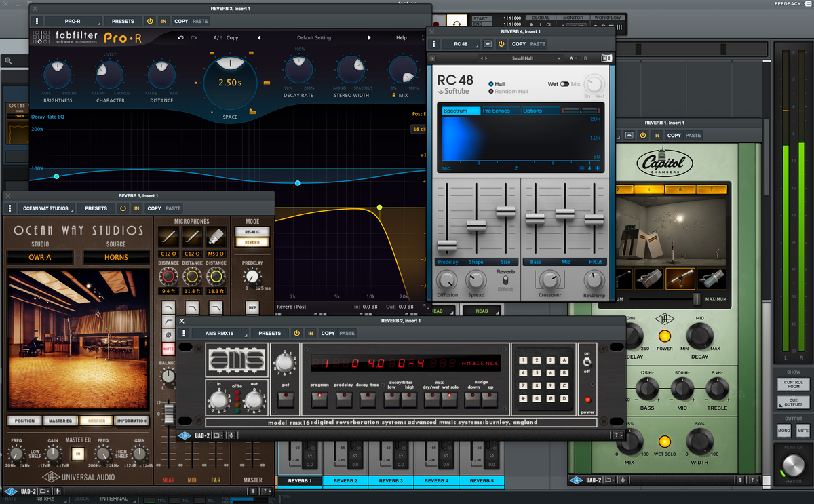Click RC 48 sidechain view icon

488,44
